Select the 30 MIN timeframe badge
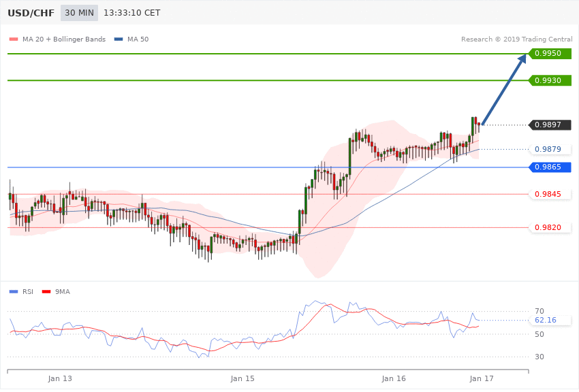 click(80, 13)
